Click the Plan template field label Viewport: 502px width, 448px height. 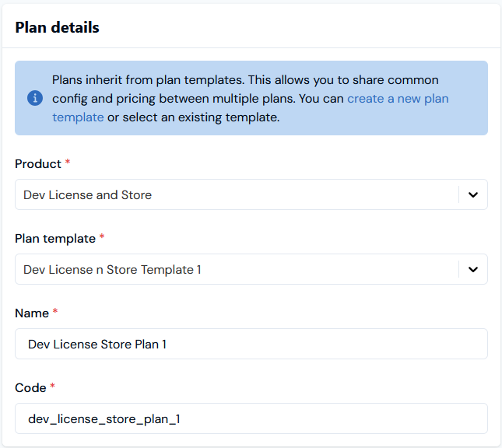click(x=55, y=239)
